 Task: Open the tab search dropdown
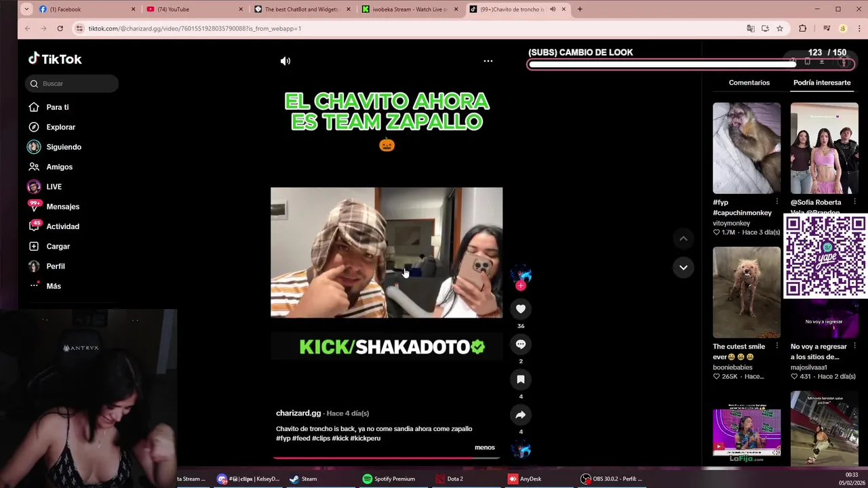coord(26,9)
